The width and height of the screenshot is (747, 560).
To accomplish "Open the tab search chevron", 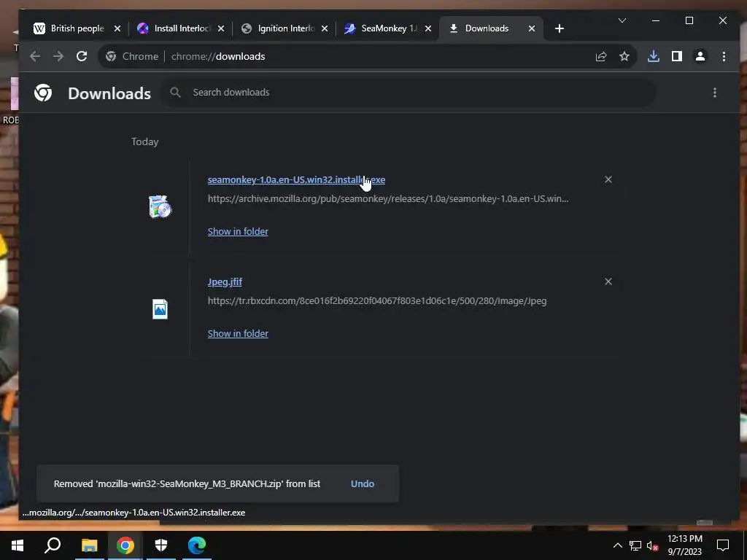I will [x=622, y=20].
